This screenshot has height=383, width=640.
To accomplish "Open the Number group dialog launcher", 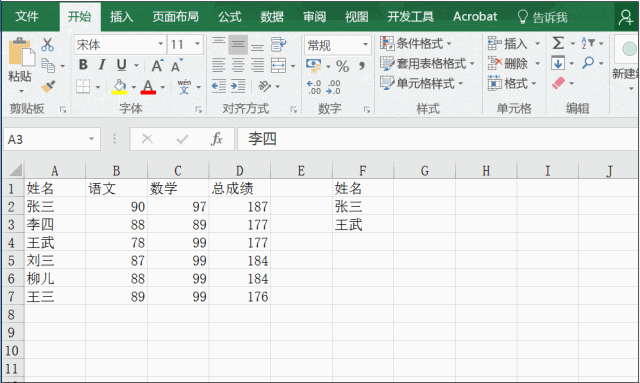I will tap(367, 109).
